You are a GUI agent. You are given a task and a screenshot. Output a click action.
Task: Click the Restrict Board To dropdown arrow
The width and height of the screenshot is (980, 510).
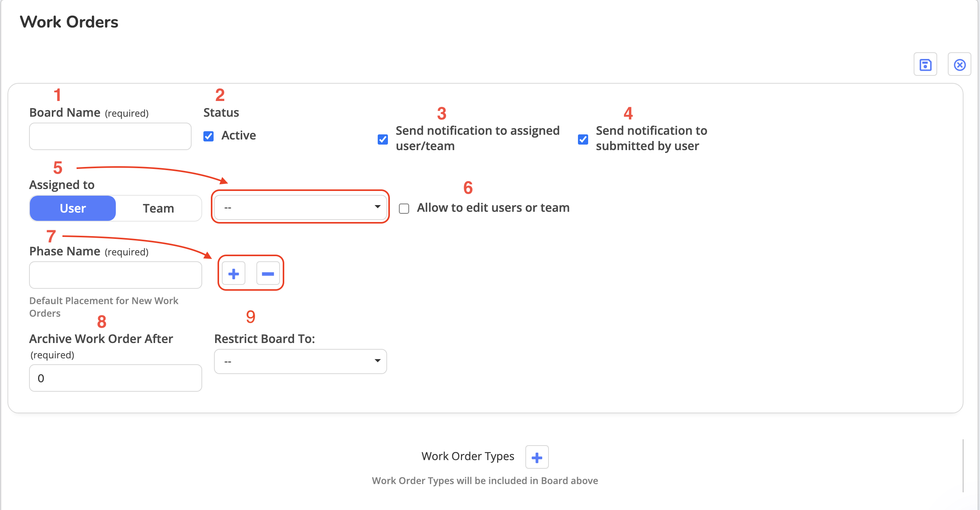377,361
